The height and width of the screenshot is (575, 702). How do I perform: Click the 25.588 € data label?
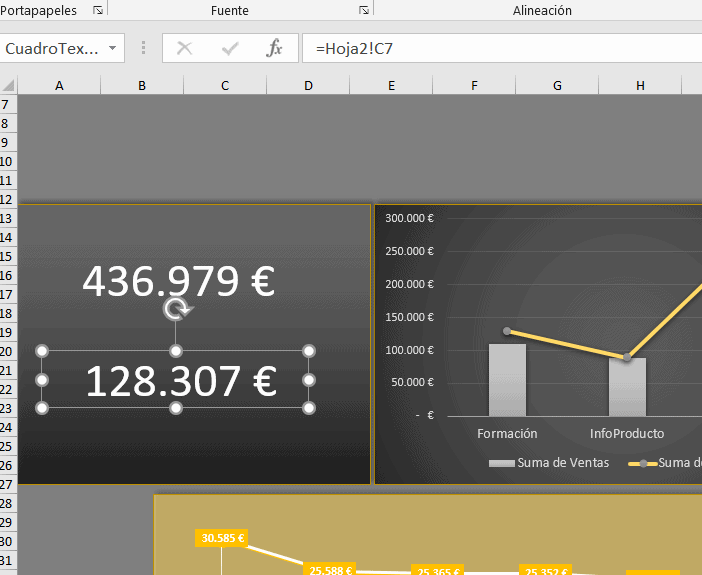click(330, 569)
